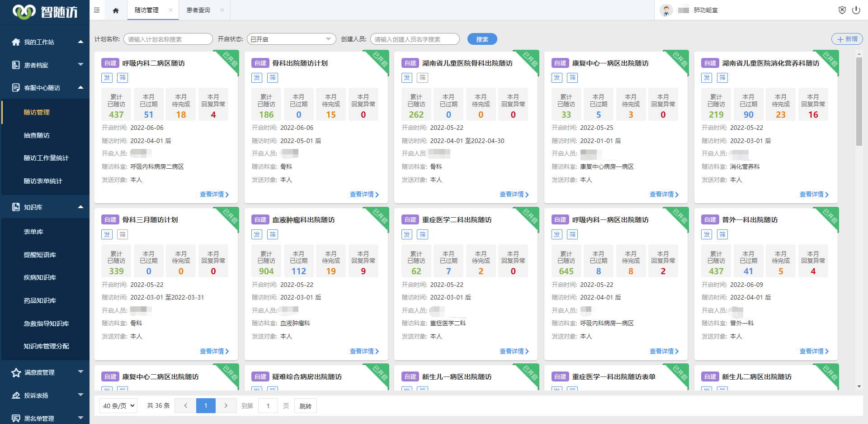Screen dimensions: 868x424
Task: Click 发 icon on 湖南省儿童医院骨科出院随访 card
Action: (407, 78)
